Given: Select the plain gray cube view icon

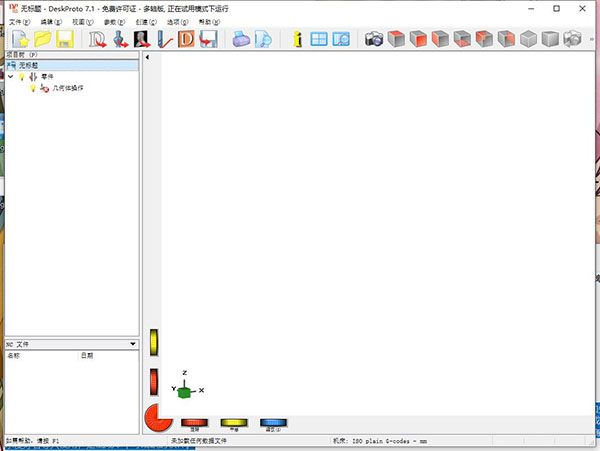Looking at the screenshot, I should [551, 40].
